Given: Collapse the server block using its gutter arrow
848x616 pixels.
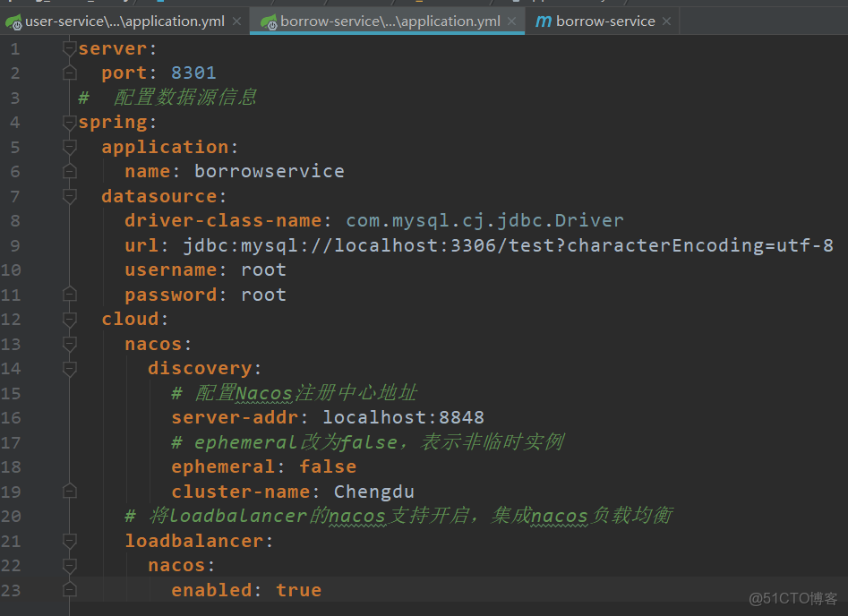Looking at the screenshot, I should coord(70,48).
